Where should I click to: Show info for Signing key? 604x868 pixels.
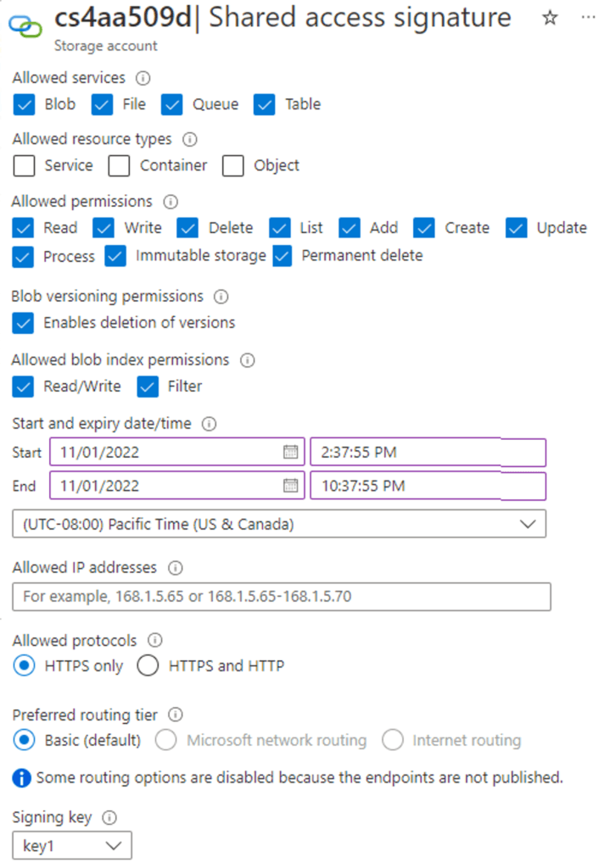[109, 818]
